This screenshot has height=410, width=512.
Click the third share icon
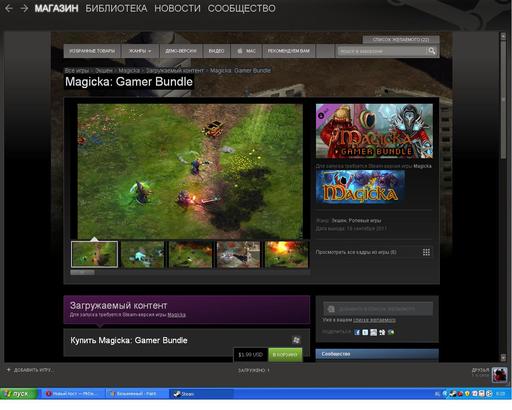[x=374, y=332]
